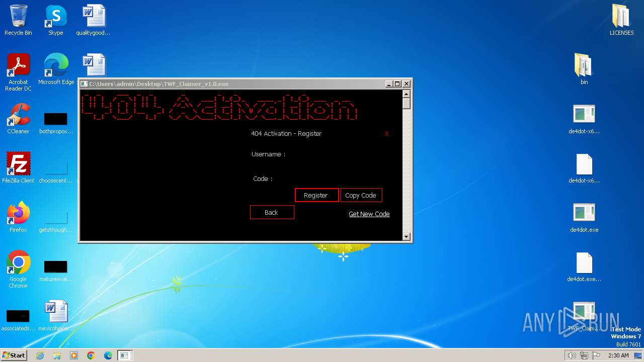Screen dimensions: 644x362
Task: Open Acrobat Reader DC shortcut
Action: coord(18,72)
